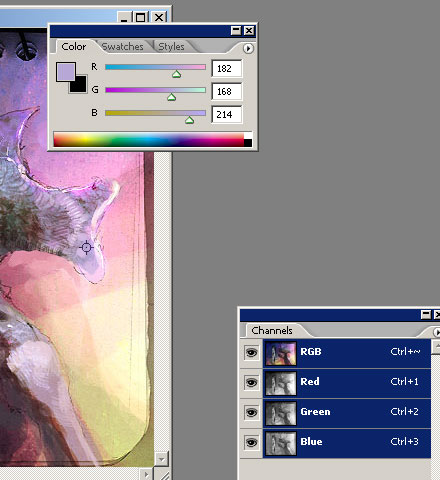Select the Red channel row
Image resolution: width=440 pixels, height=480 pixels.
[x=347, y=383]
